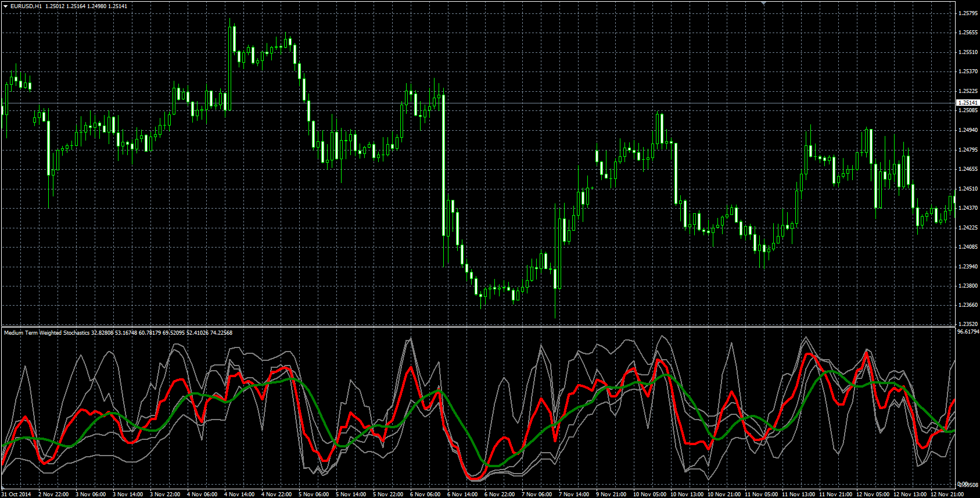Click price scale value 1.24085
980x498 pixels.
point(967,247)
